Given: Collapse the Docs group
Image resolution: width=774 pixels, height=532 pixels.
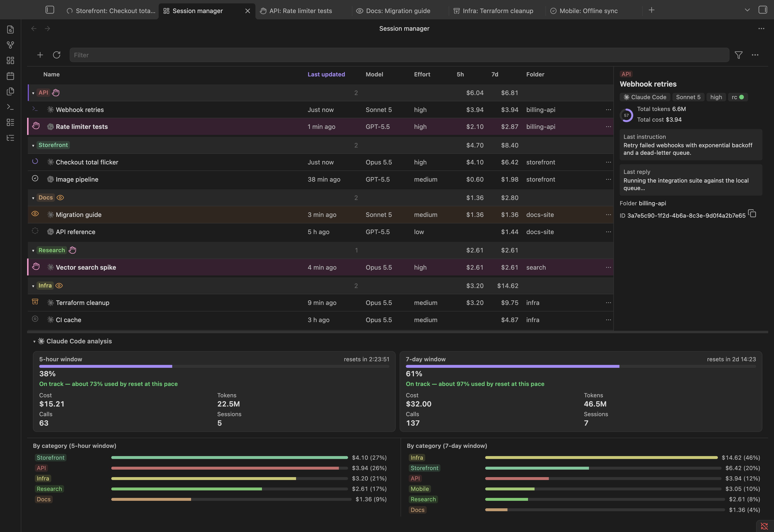Looking at the screenshot, I should [x=33, y=198].
